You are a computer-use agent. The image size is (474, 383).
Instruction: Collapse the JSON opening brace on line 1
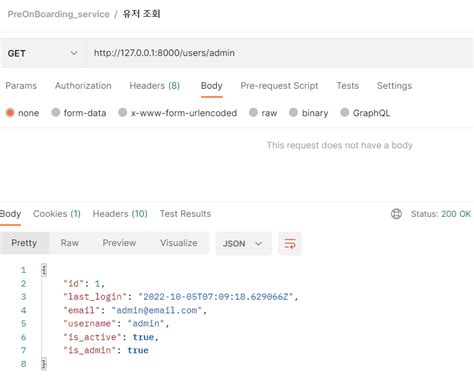pos(44,270)
